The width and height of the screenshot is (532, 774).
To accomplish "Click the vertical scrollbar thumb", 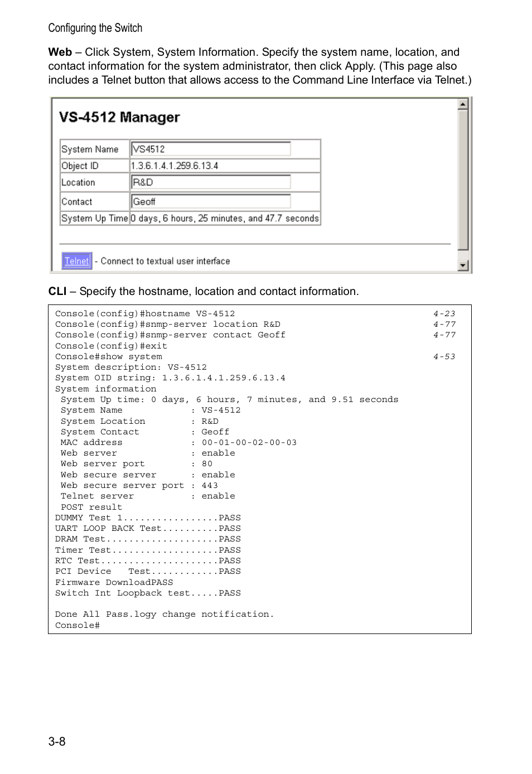I will (463, 180).
